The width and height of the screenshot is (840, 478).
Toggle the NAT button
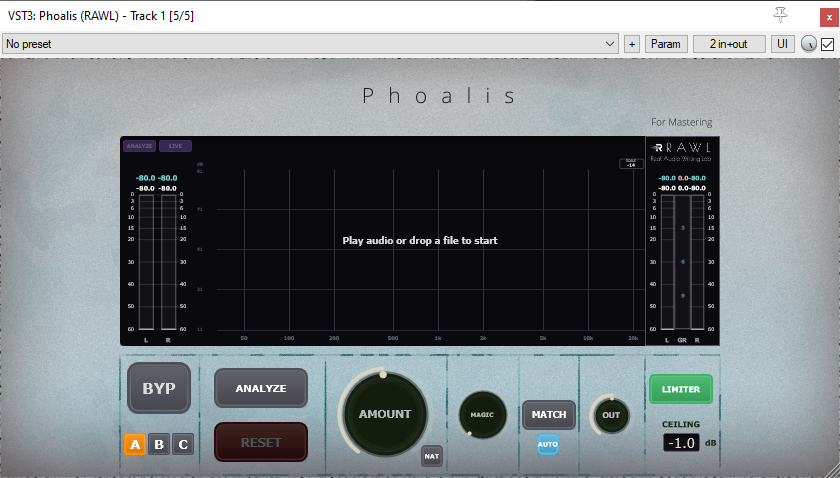tap(432, 456)
